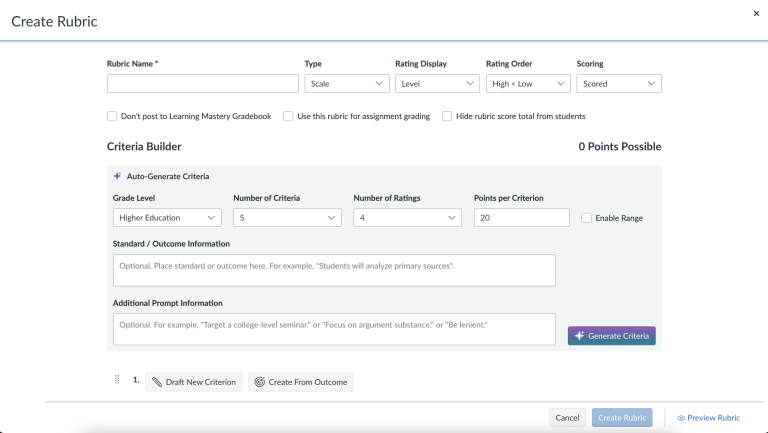Image resolution: width=768 pixels, height=433 pixels.
Task: Focus the Rubric Name field
Action: (x=203, y=84)
